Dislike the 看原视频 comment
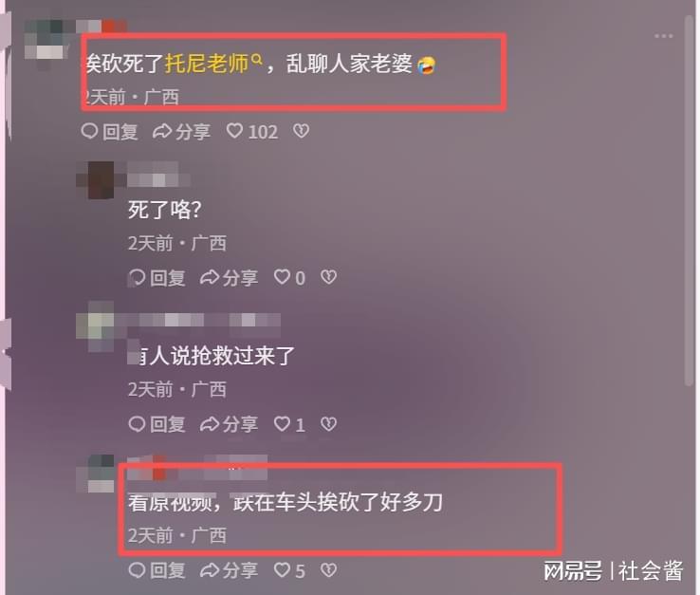The width and height of the screenshot is (700, 595). coord(328,570)
